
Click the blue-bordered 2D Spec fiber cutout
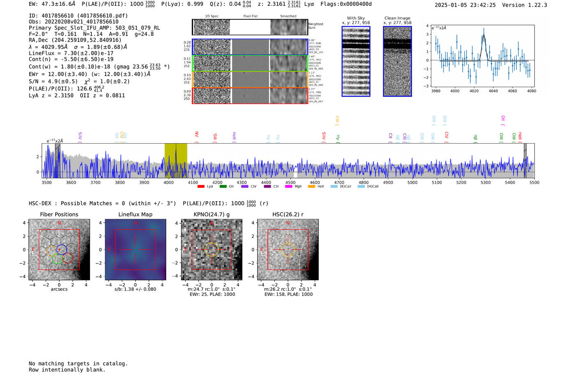(212, 47)
